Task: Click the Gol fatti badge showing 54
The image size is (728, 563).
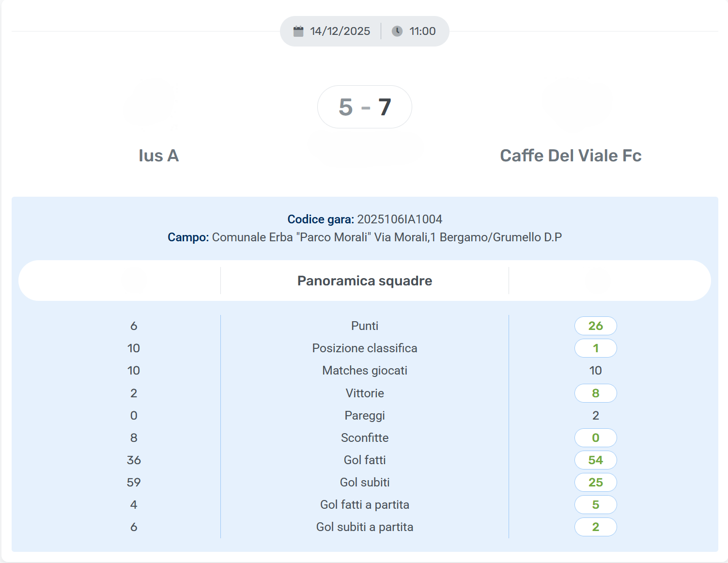Action: tap(595, 460)
